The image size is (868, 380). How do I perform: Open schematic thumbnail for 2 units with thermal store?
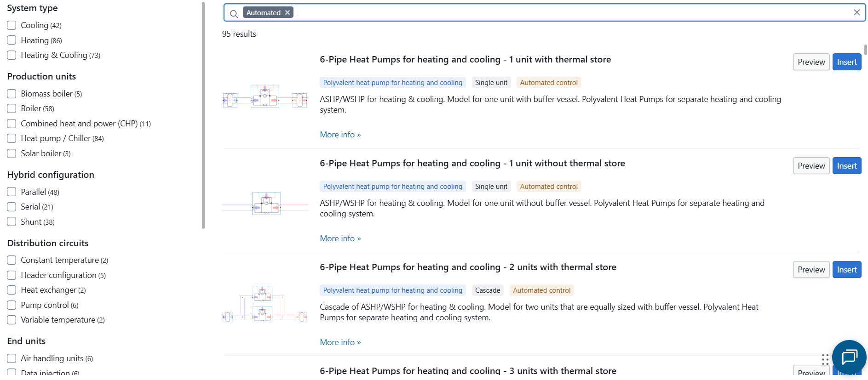pos(265,304)
